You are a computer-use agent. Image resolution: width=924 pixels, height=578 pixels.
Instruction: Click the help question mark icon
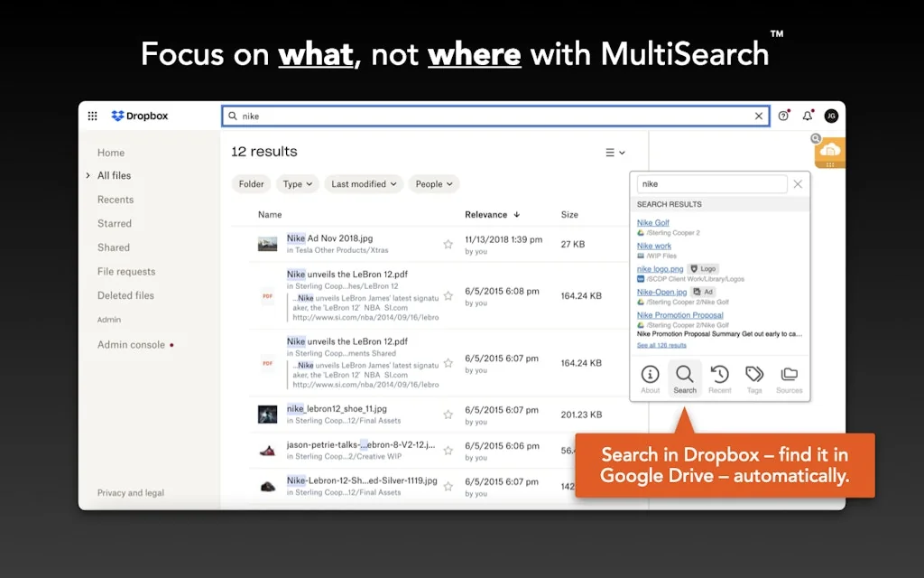[x=783, y=117]
